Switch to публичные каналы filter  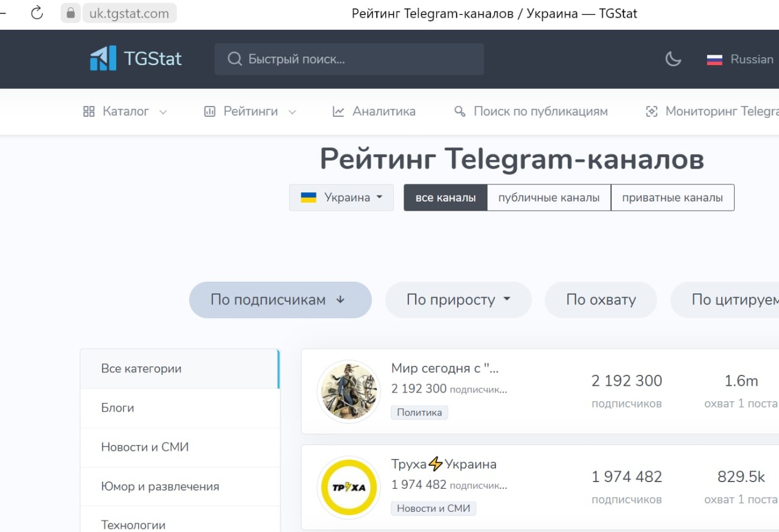(x=549, y=198)
